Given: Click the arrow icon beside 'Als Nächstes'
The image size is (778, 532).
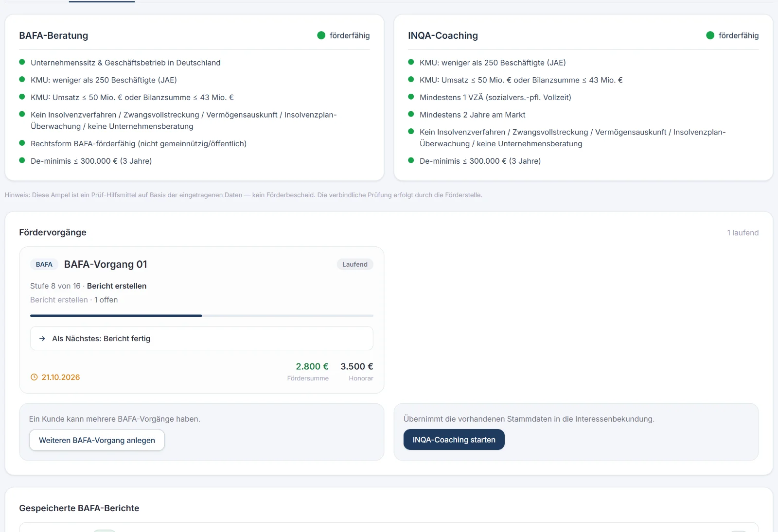Looking at the screenshot, I should [42, 339].
